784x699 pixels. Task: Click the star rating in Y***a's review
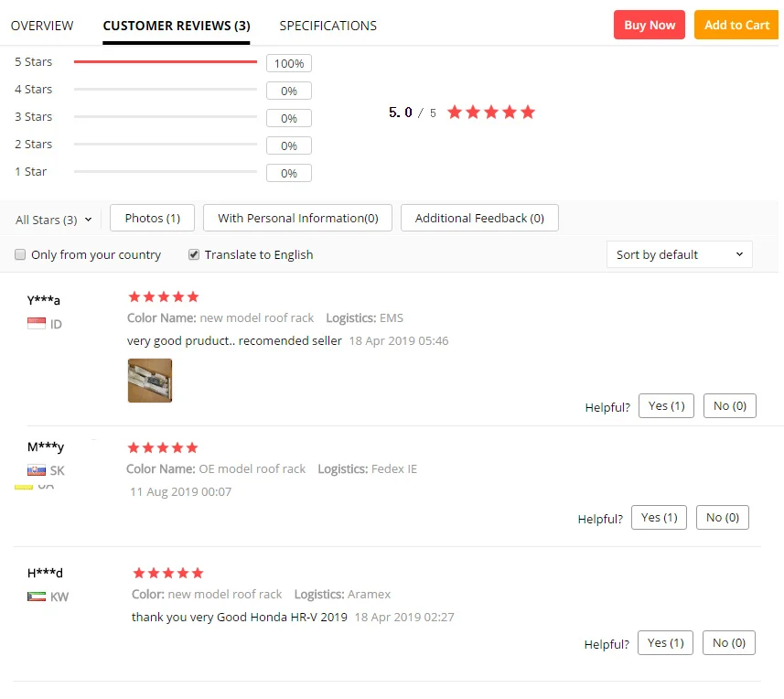click(164, 297)
